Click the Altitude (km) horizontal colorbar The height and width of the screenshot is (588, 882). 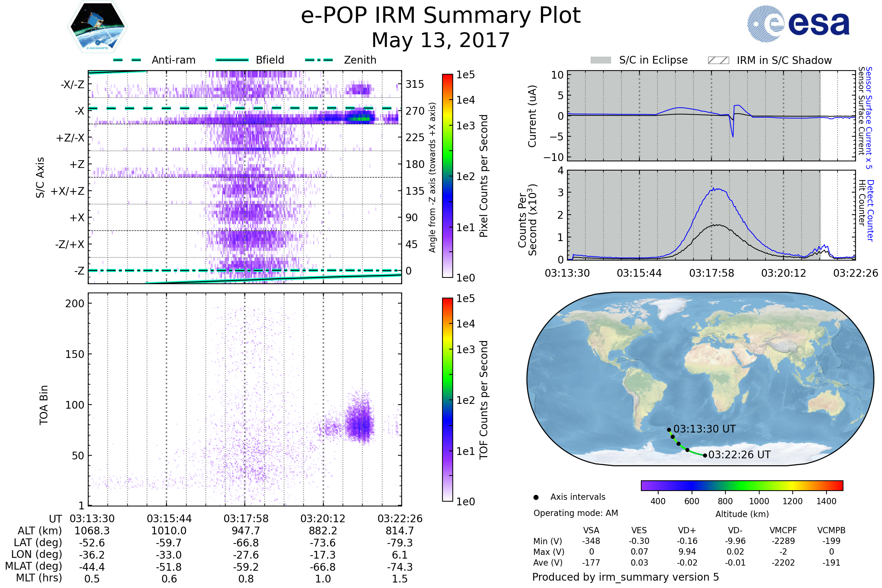pos(742,485)
